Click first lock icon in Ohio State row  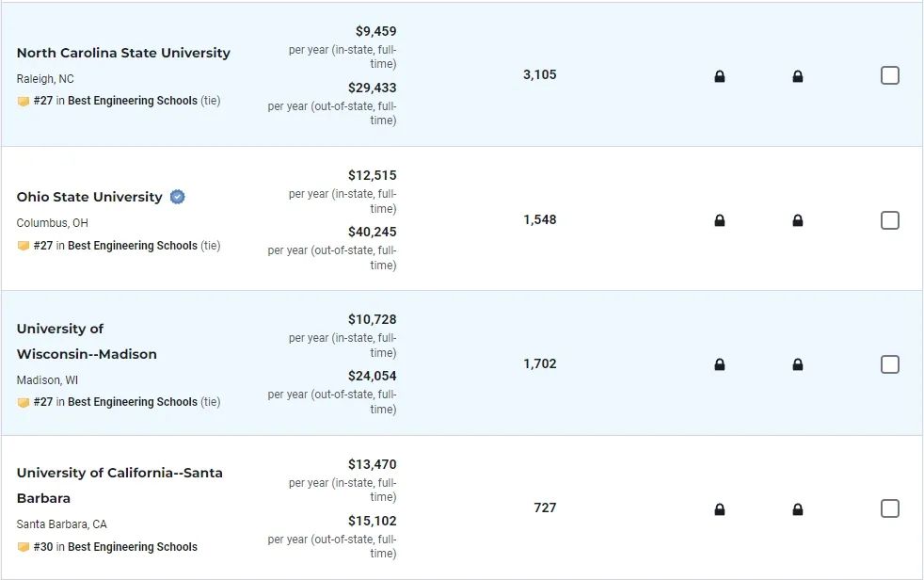720,220
